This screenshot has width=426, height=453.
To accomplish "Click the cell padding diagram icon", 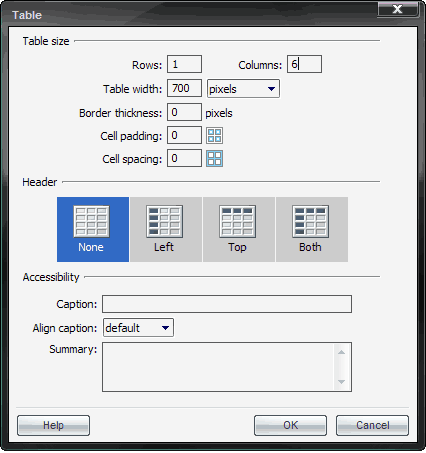I will [214, 135].
